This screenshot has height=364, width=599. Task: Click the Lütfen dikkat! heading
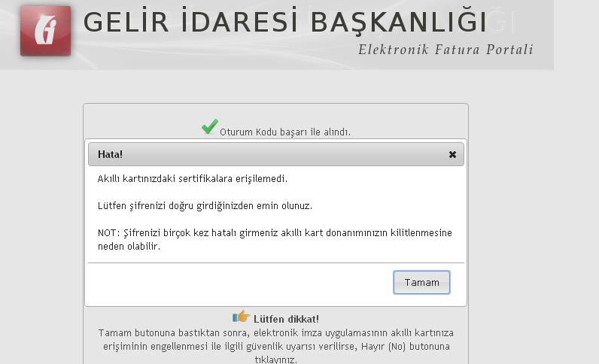pos(286,319)
